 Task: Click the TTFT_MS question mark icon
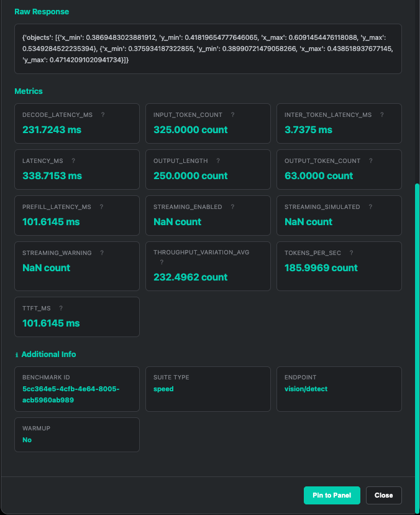60,308
